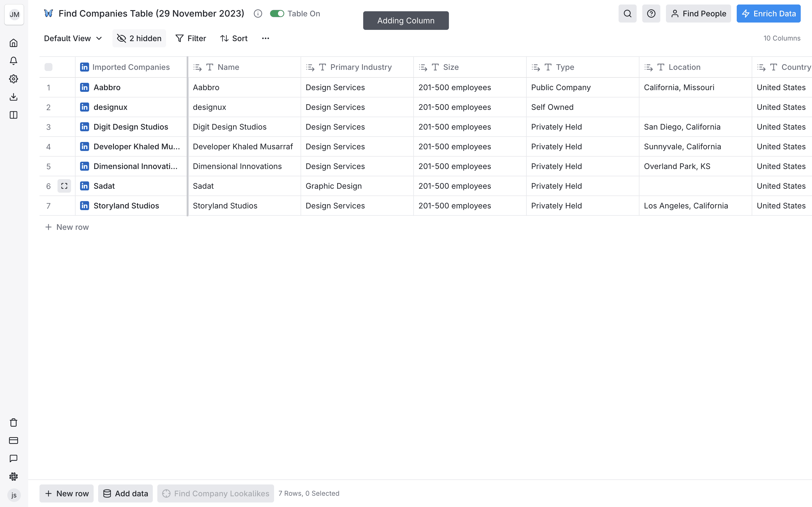Click the Add data button

125,493
